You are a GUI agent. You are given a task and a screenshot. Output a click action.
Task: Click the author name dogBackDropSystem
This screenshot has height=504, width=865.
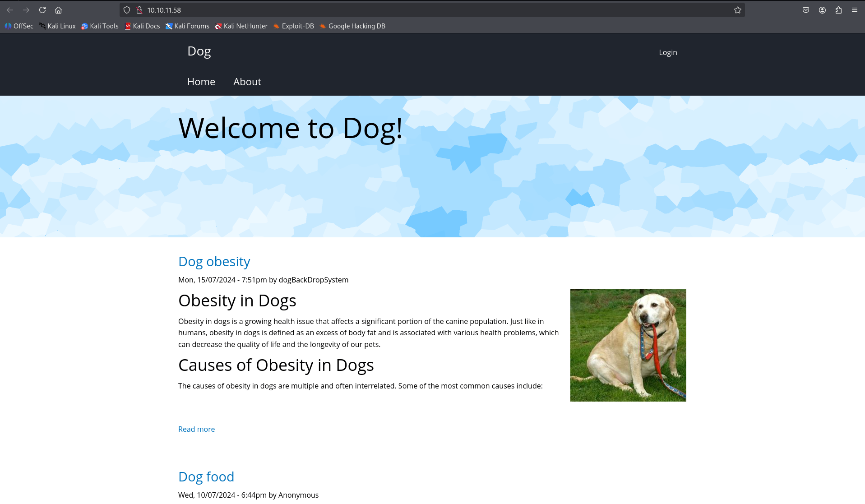(x=314, y=280)
